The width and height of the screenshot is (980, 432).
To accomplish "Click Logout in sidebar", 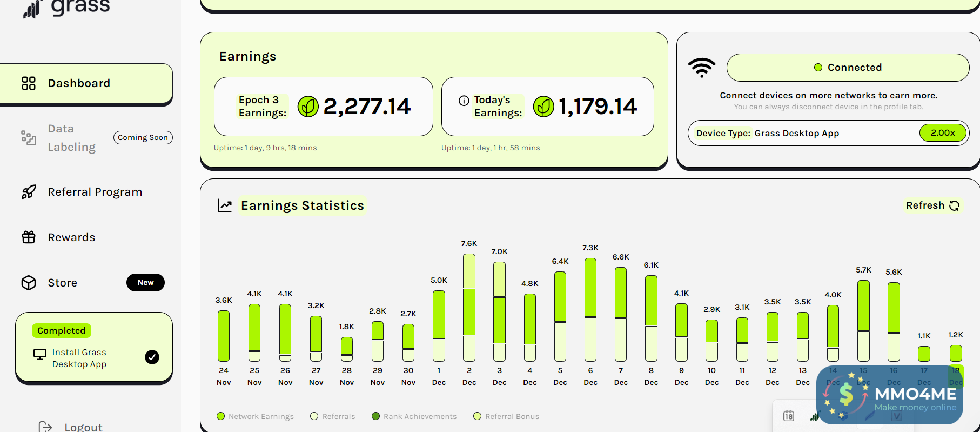I will pyautogui.click(x=83, y=427).
